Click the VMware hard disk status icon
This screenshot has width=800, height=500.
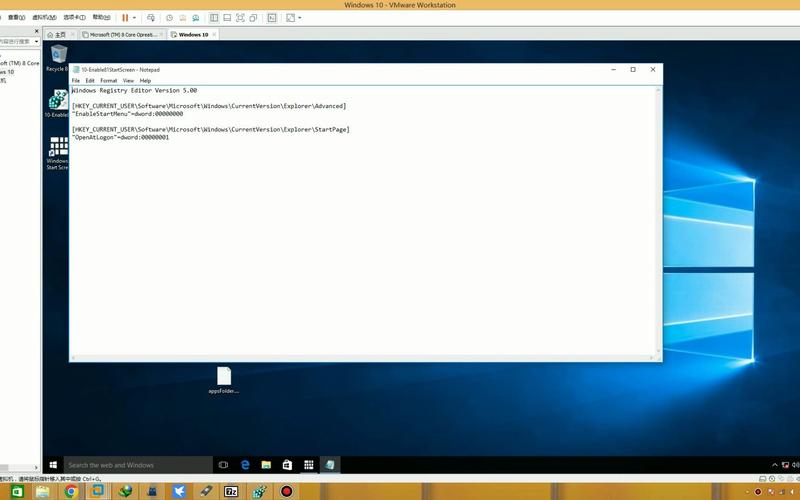[762, 479]
